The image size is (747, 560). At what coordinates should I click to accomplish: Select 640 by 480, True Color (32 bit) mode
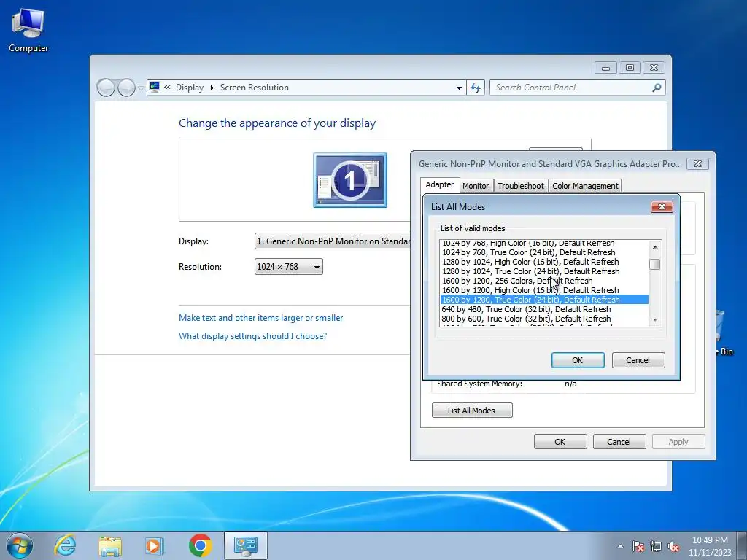[x=544, y=309]
